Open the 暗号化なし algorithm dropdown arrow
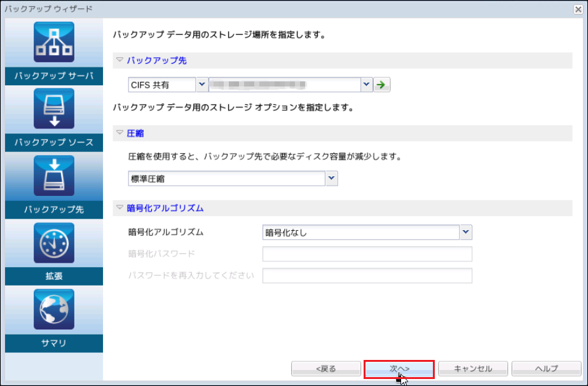Image resolution: width=588 pixels, height=386 pixels. (x=466, y=233)
